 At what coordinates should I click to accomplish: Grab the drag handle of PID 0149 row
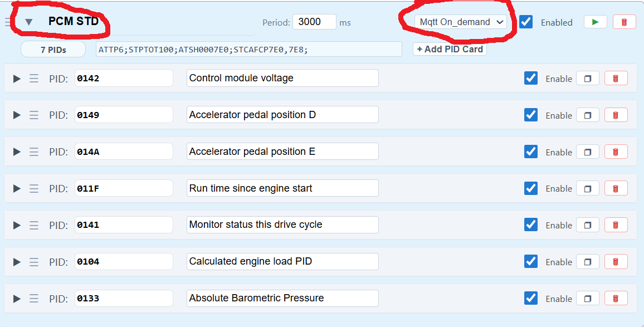pyautogui.click(x=33, y=115)
